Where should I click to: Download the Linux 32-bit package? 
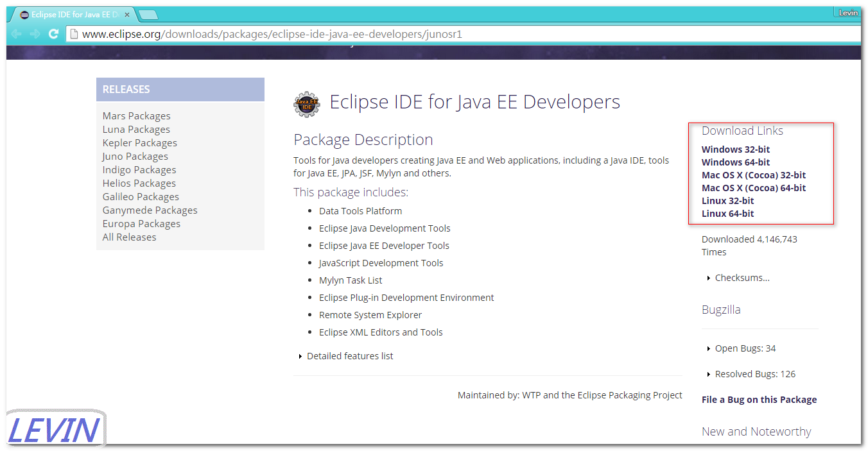728,201
